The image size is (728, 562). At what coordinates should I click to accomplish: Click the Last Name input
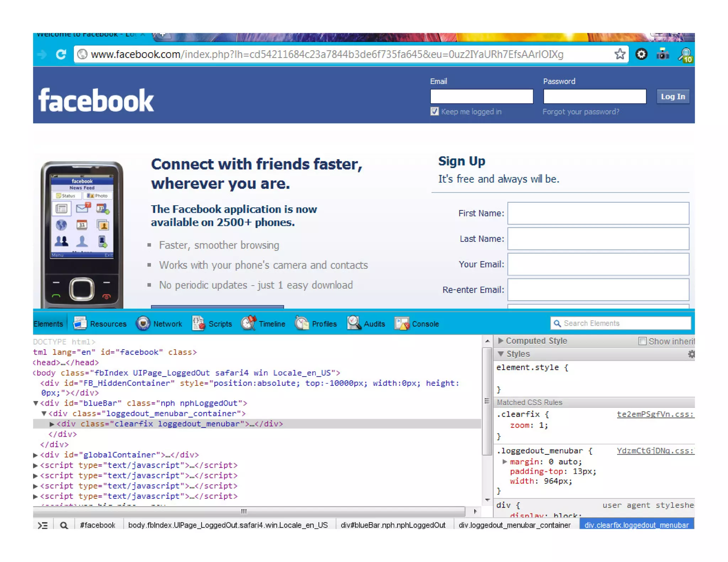[598, 239]
